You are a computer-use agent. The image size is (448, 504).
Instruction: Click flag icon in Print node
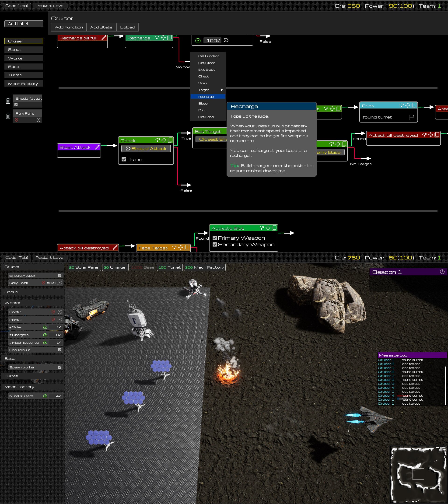pos(412,117)
